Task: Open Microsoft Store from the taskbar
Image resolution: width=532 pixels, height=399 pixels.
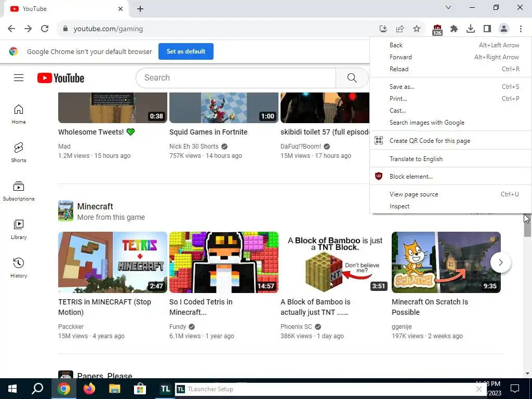Action: click(140, 389)
